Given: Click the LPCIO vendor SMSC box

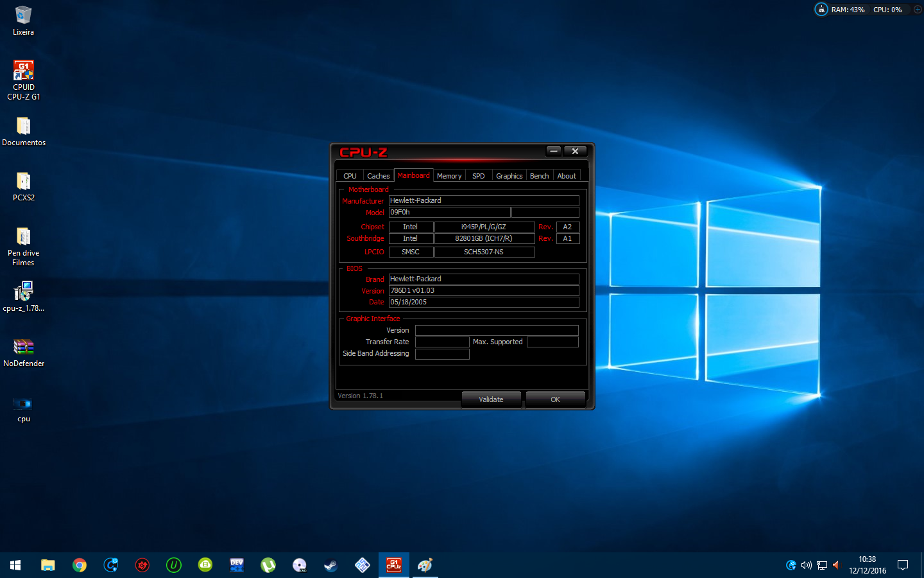Looking at the screenshot, I should coord(411,252).
